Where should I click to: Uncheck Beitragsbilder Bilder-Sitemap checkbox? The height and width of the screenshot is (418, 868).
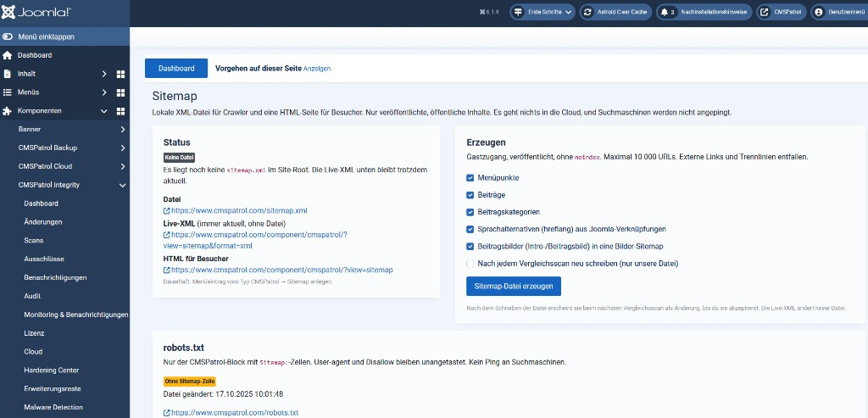point(470,246)
